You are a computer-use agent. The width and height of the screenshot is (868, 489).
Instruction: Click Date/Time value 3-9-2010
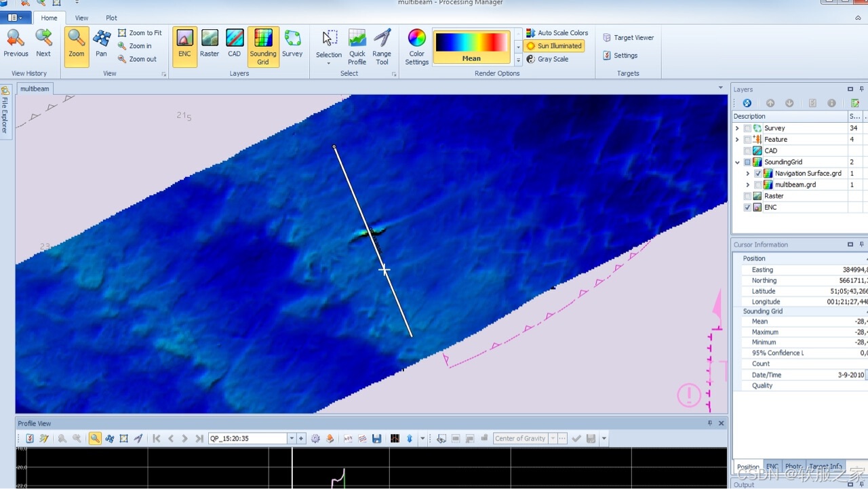(x=850, y=375)
